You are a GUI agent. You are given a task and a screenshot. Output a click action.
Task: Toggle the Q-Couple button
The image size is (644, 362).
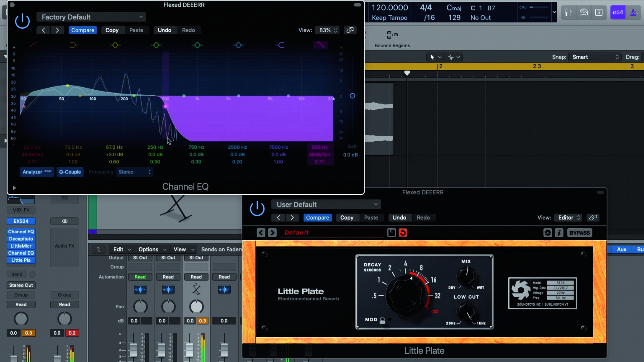(x=70, y=172)
